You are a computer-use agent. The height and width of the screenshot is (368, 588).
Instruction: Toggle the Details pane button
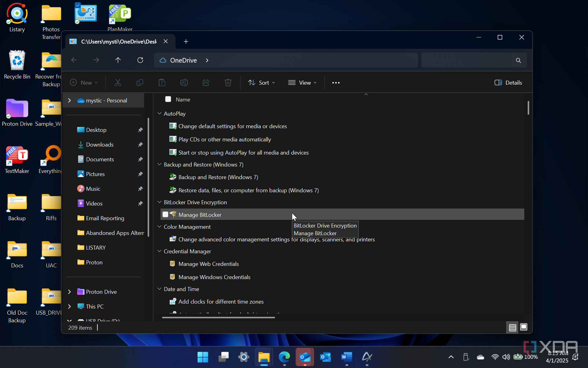pyautogui.click(x=508, y=82)
